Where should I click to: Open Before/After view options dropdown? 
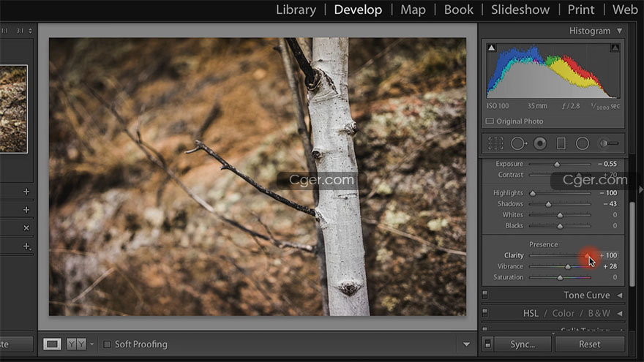tap(91, 344)
